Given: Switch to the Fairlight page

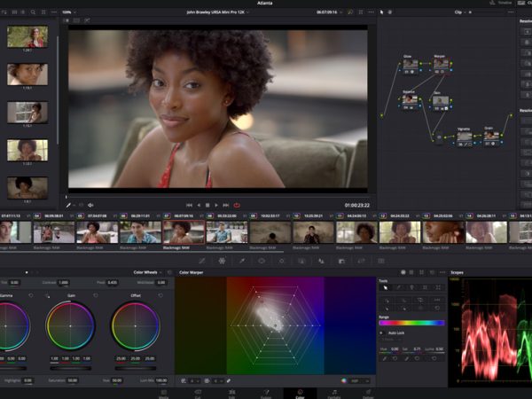Looking at the screenshot, I should click(x=334, y=394).
